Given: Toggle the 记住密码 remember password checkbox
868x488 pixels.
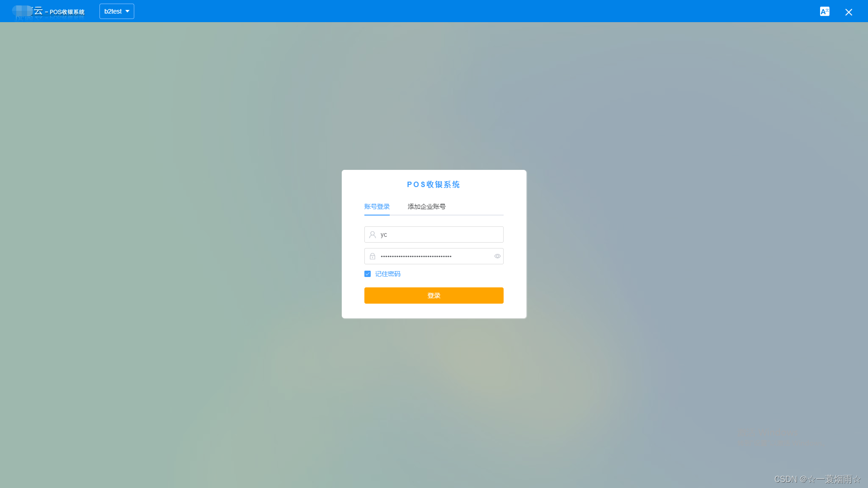Looking at the screenshot, I should click(x=367, y=273).
